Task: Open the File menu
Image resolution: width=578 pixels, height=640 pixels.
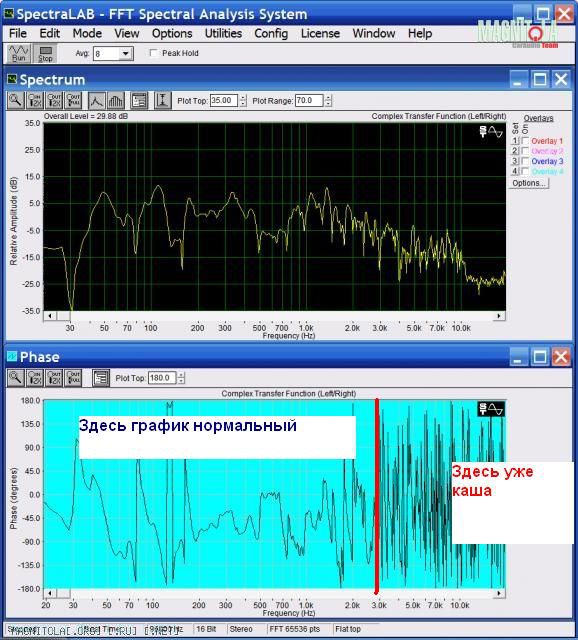Action: coord(18,33)
